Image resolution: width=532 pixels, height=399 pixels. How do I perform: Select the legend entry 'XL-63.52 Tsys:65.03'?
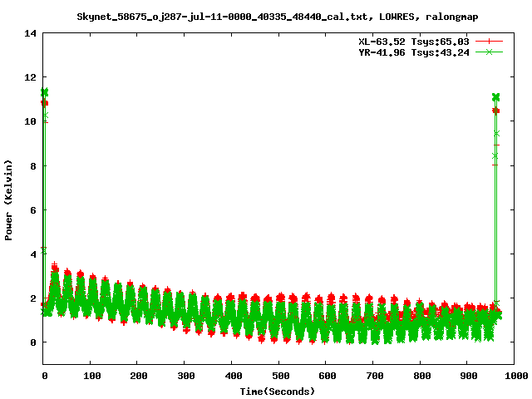pos(414,42)
